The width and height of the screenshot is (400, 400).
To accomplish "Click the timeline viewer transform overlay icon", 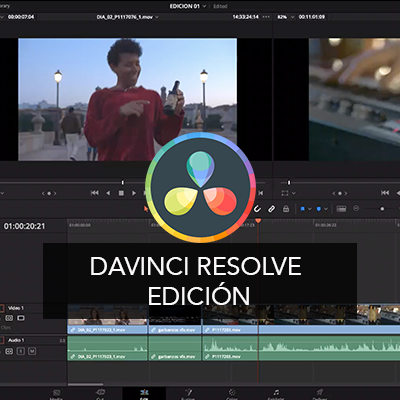I will click(285, 193).
